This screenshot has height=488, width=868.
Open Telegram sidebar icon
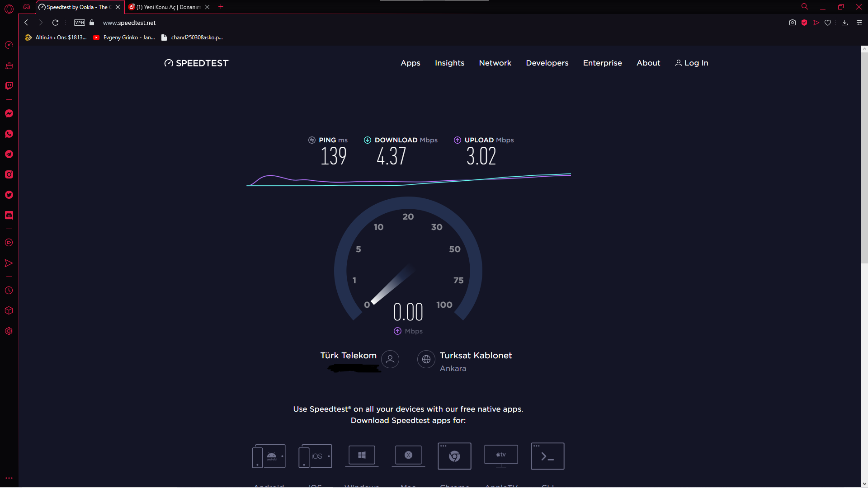pyautogui.click(x=9, y=154)
